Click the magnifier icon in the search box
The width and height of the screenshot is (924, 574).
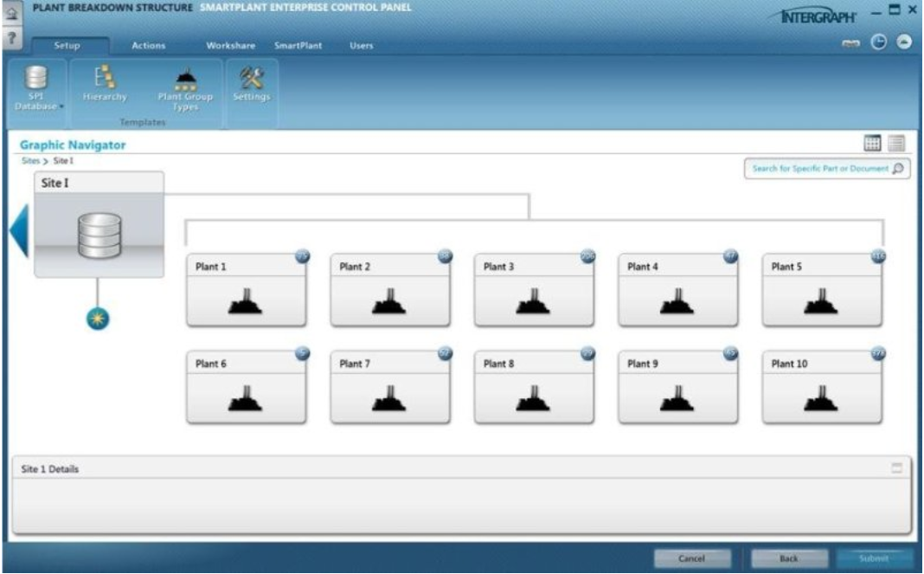coord(898,169)
